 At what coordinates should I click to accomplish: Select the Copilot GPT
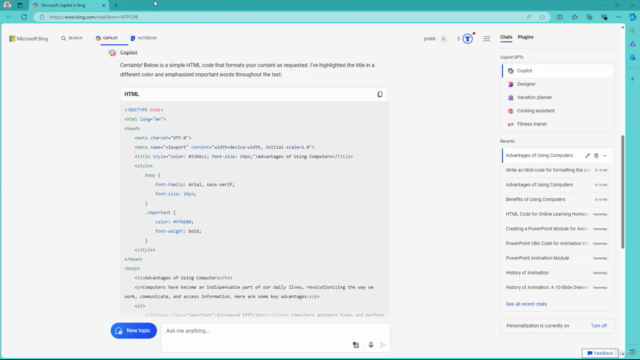(x=558, y=71)
